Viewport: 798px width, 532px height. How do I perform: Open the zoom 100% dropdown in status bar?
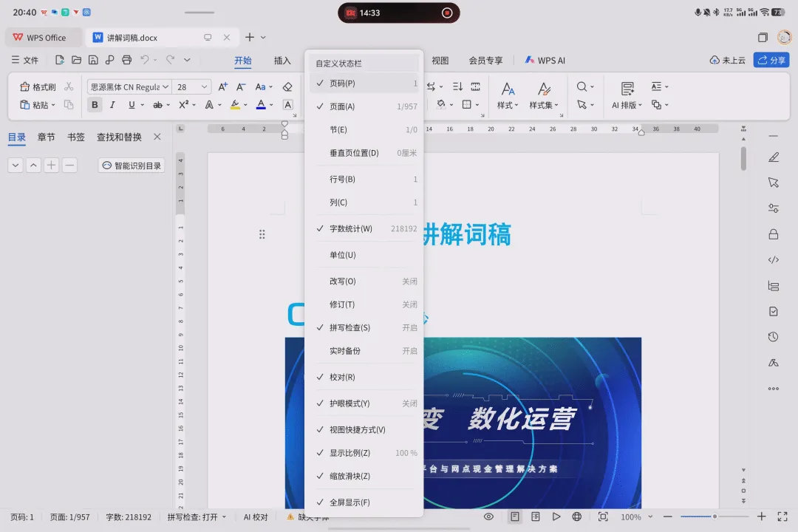(637, 516)
